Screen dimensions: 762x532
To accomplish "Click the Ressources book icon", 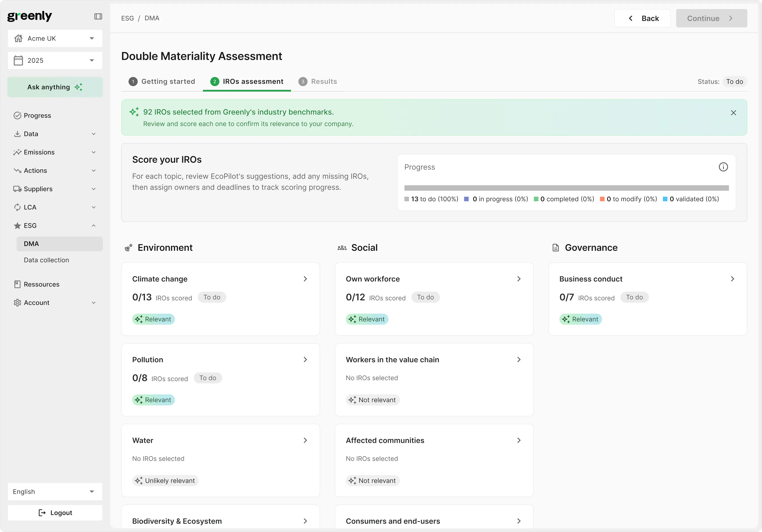I will [x=17, y=284].
